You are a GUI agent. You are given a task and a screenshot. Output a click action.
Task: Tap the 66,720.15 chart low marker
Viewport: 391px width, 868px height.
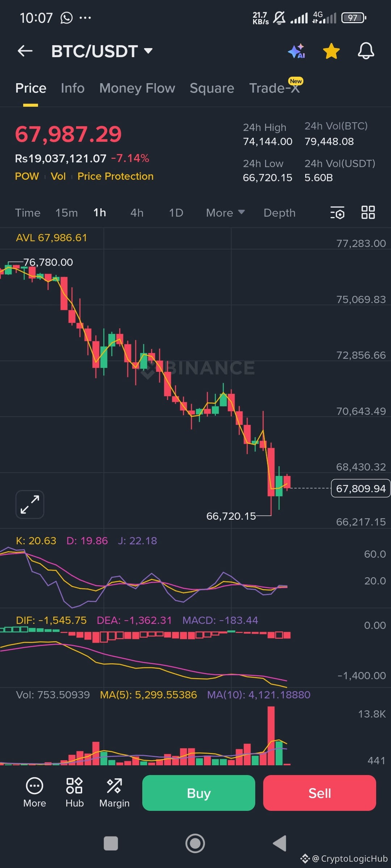[x=231, y=516]
